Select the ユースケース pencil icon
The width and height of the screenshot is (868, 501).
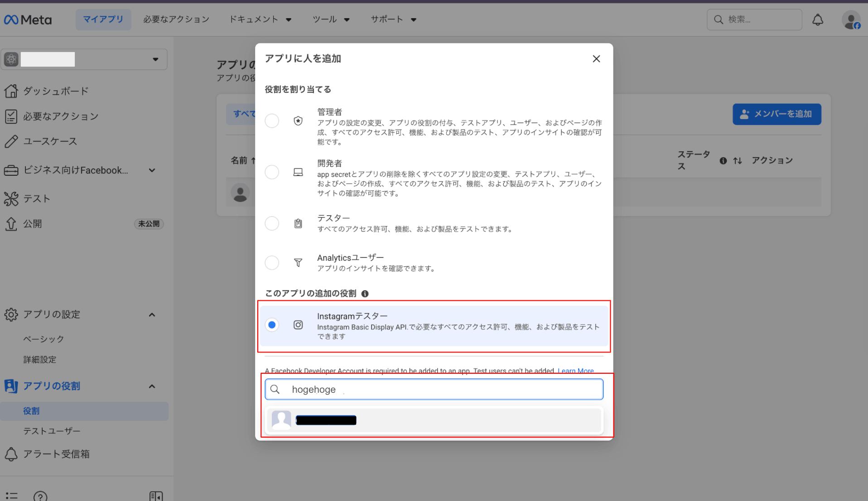(x=12, y=141)
